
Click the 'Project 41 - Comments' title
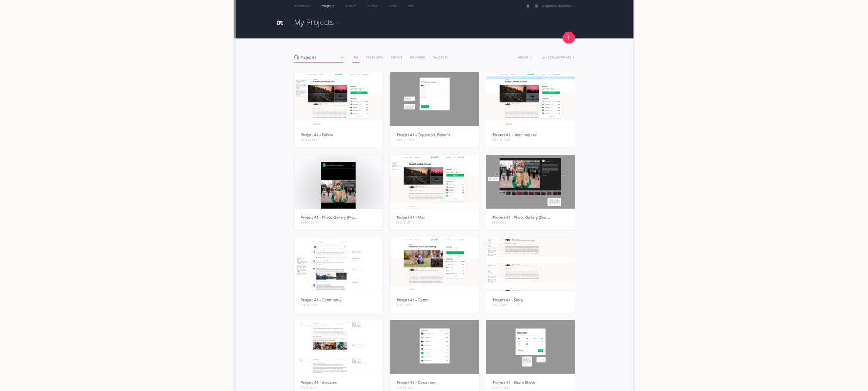click(x=321, y=300)
